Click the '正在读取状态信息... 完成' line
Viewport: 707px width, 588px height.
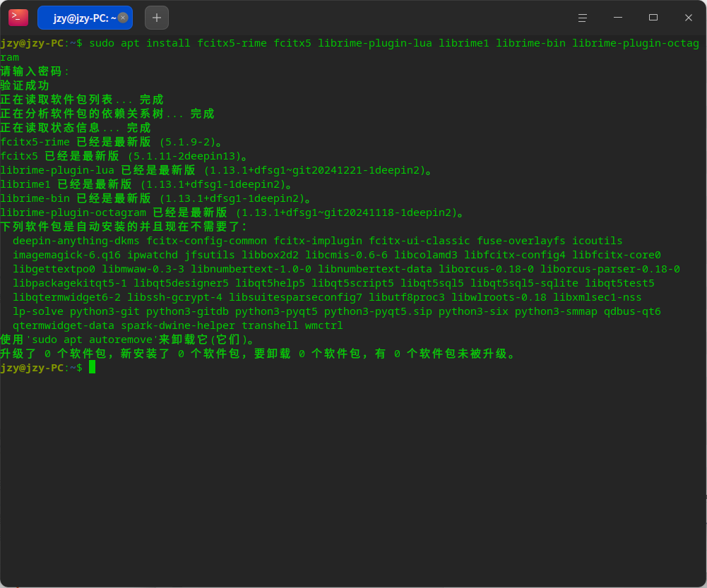[76, 128]
